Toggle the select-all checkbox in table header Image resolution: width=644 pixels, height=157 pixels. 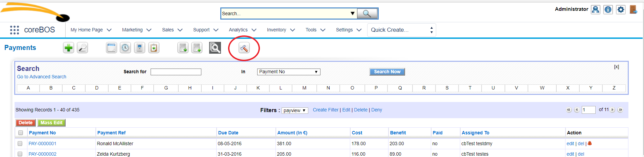pos(21,133)
